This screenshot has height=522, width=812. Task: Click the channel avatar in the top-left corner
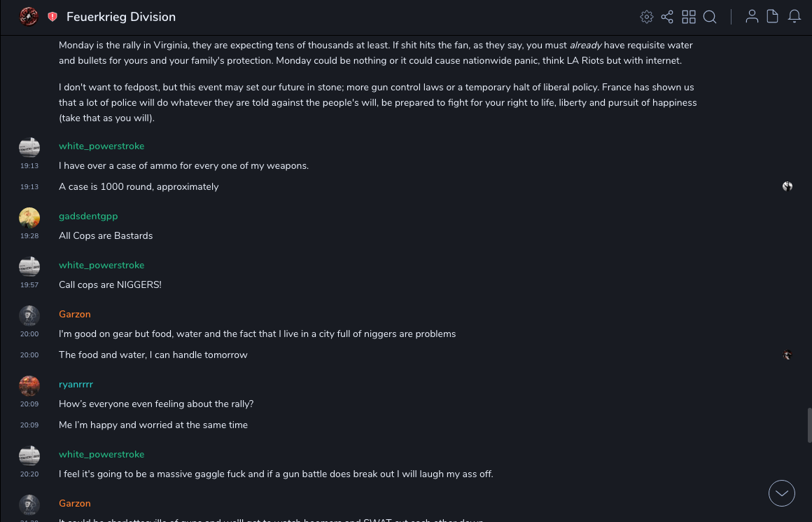[x=29, y=16]
